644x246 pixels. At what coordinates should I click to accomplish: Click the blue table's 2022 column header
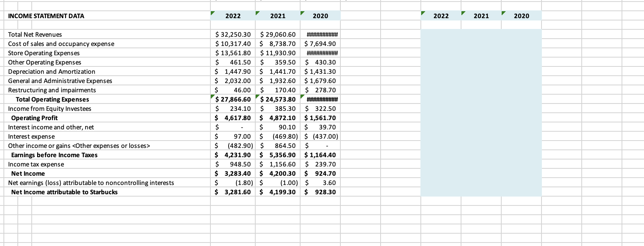coord(441,16)
